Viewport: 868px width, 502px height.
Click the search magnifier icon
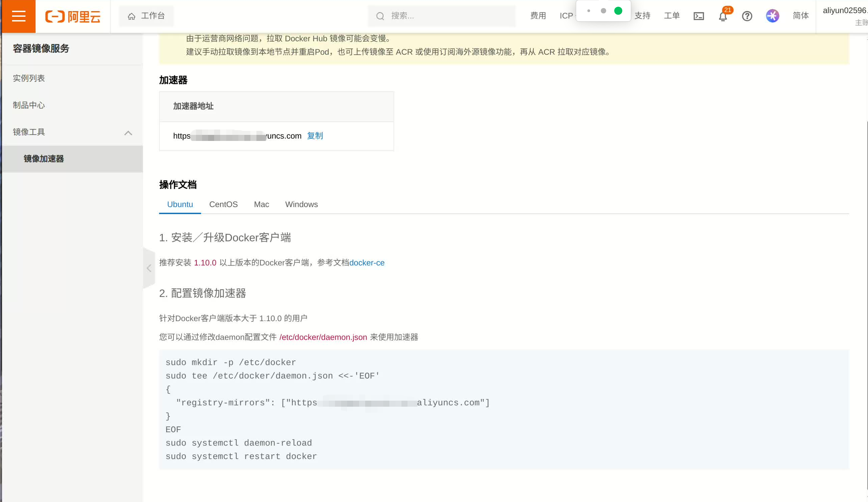(380, 16)
